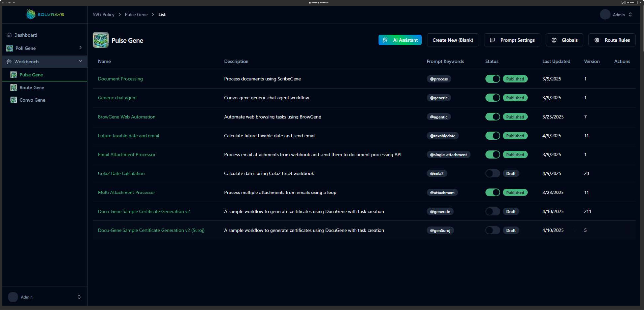This screenshot has width=644, height=310.
Task: Click the Dashboard home icon
Action: [x=9, y=35]
